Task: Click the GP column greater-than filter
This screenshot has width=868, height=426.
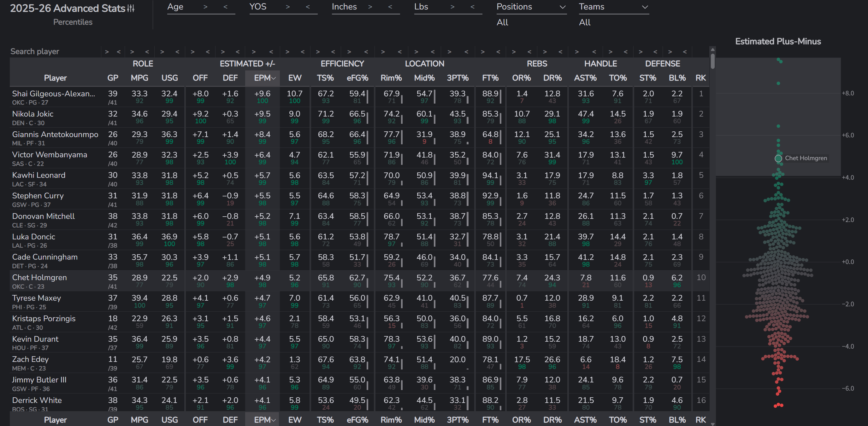Action: pyautogui.click(x=107, y=51)
